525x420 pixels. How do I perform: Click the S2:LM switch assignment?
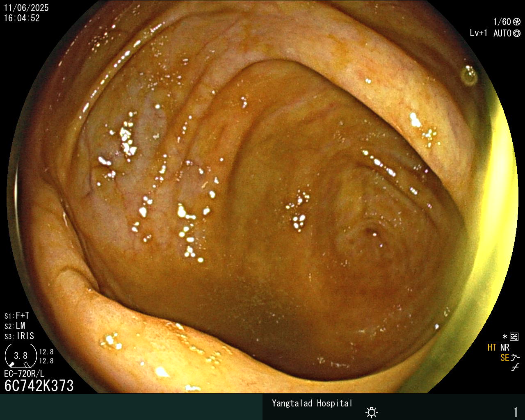coord(15,326)
